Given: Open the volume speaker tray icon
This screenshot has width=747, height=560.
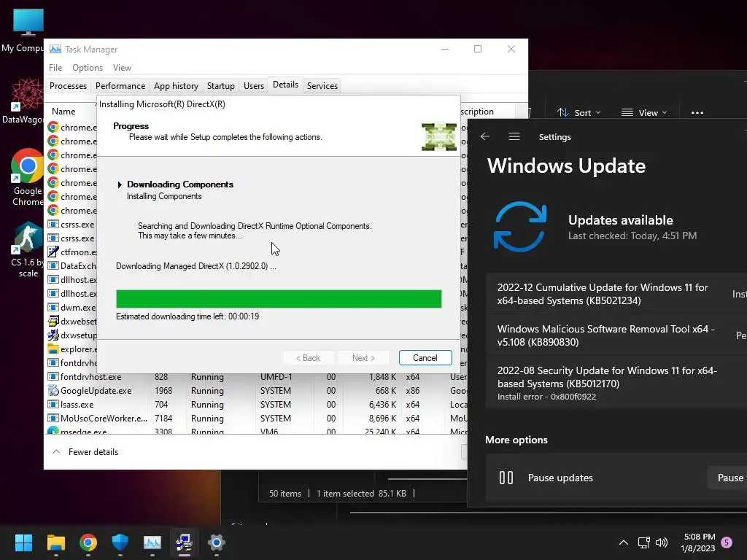Looking at the screenshot, I should pyautogui.click(x=662, y=542).
